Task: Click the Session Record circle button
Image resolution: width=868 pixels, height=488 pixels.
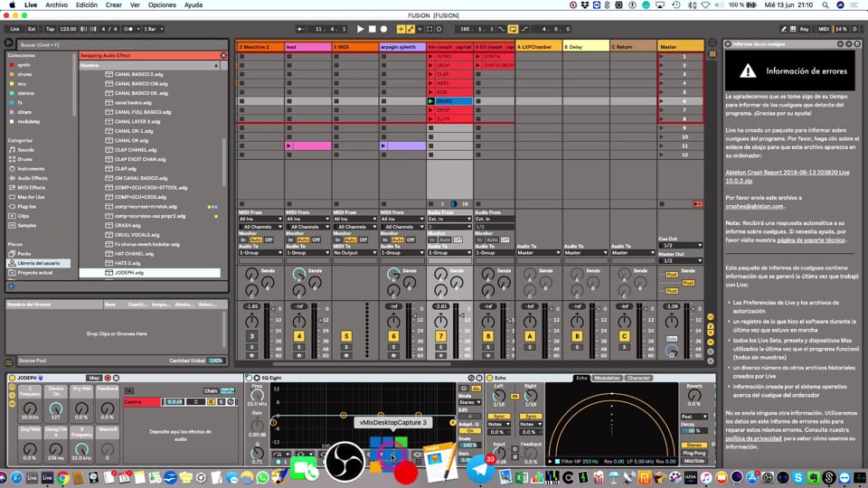Action: [x=439, y=29]
